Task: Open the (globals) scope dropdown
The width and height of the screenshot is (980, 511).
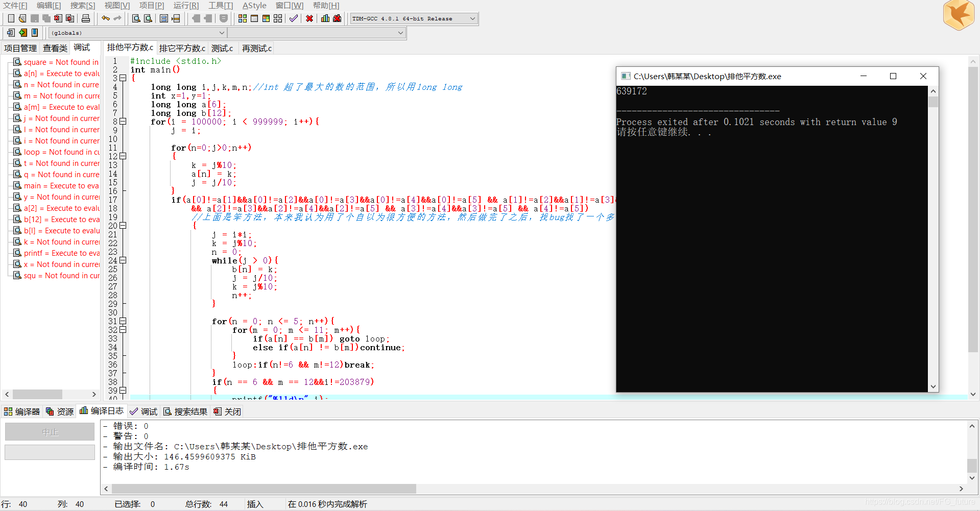Action: pos(137,33)
